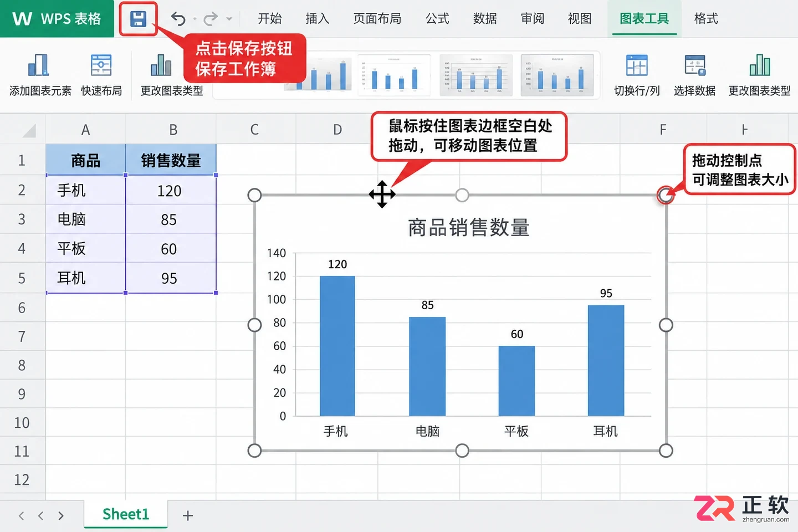The height and width of the screenshot is (532, 798).
Task: Open the 数据 tab
Action: [485, 18]
